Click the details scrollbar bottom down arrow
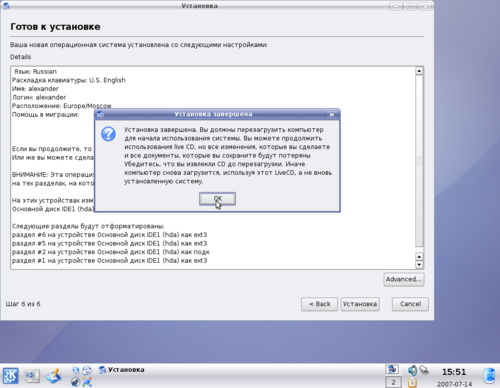This screenshot has height=388, width=500. (x=419, y=265)
